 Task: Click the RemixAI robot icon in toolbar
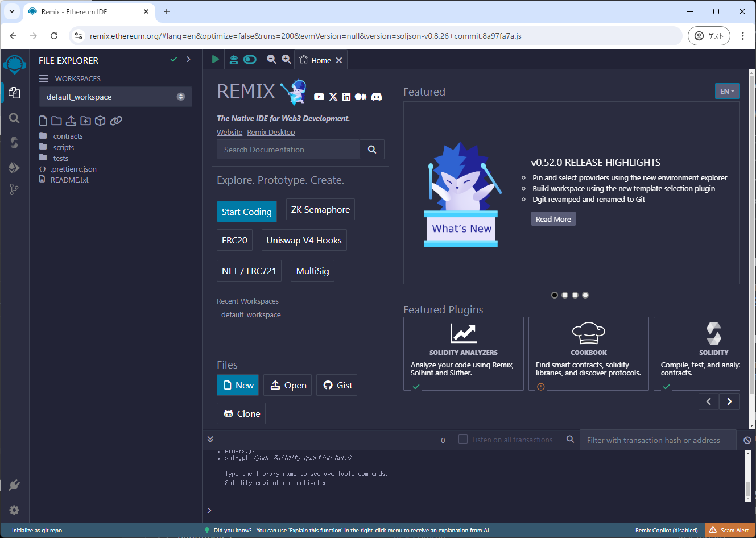233,59
